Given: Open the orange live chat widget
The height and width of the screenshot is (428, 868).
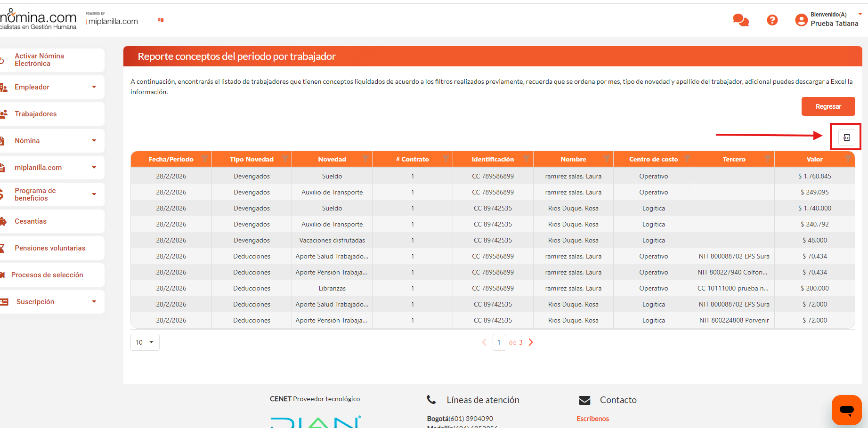Looking at the screenshot, I should (x=846, y=410).
